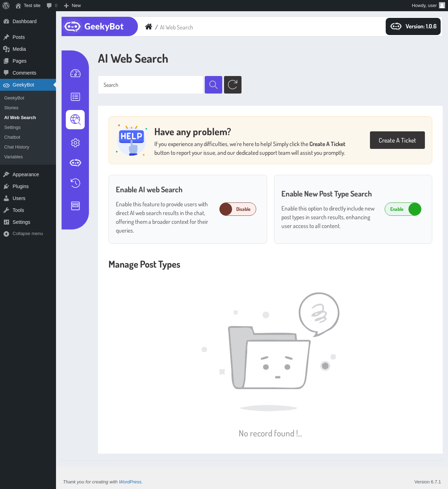Image resolution: width=448 pixels, height=489 pixels.
Task: Click the Test site link
Action: pos(28,6)
